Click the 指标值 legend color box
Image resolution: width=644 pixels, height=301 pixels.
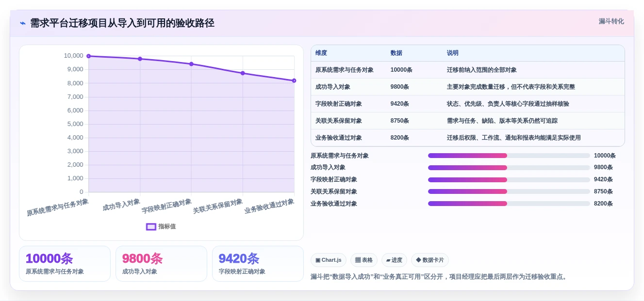coord(151,226)
